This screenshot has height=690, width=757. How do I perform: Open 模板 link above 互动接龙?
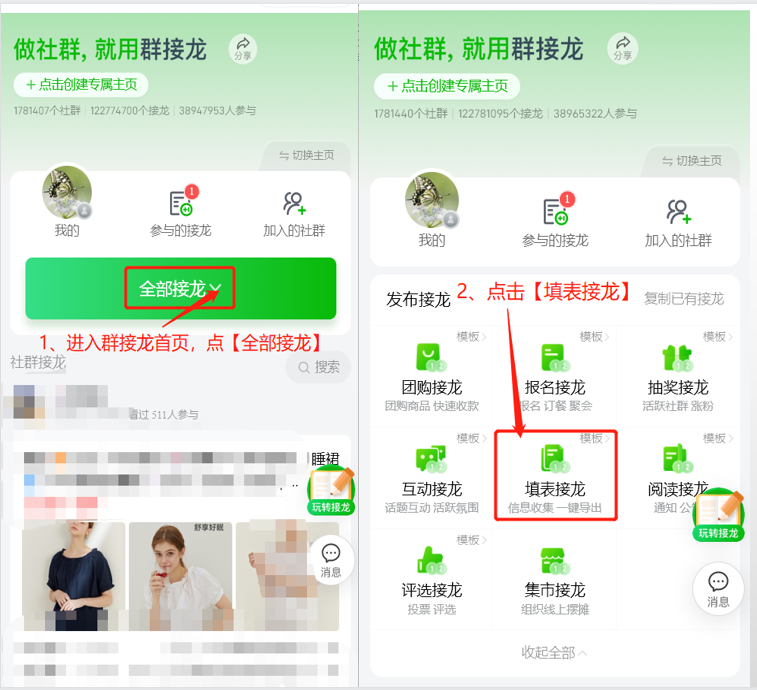[471, 438]
